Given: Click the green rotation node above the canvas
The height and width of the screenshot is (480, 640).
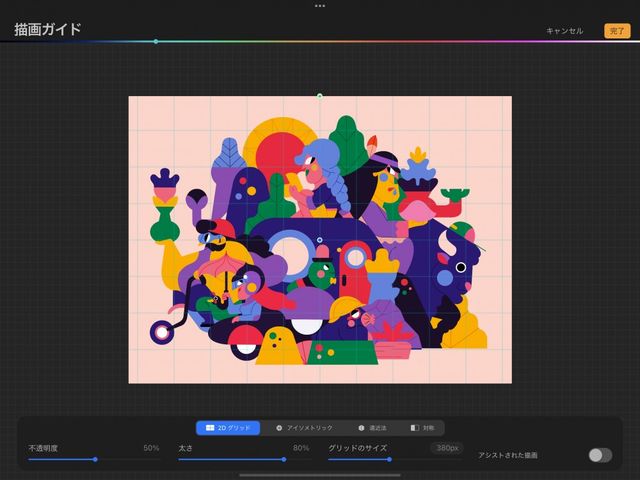Looking at the screenshot, I should [320, 96].
